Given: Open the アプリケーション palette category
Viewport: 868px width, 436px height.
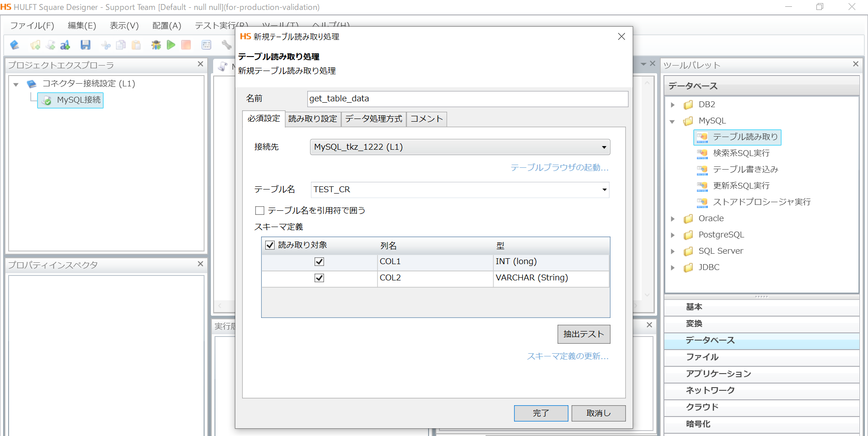Looking at the screenshot, I should (x=762, y=374).
